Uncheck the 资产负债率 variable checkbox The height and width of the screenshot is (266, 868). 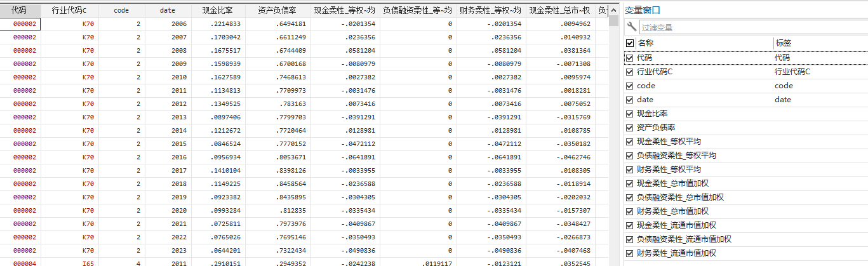pyautogui.click(x=630, y=128)
